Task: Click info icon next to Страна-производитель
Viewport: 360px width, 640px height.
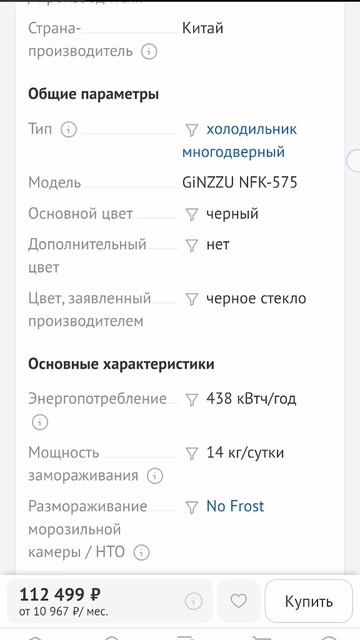Action: pyautogui.click(x=149, y=52)
